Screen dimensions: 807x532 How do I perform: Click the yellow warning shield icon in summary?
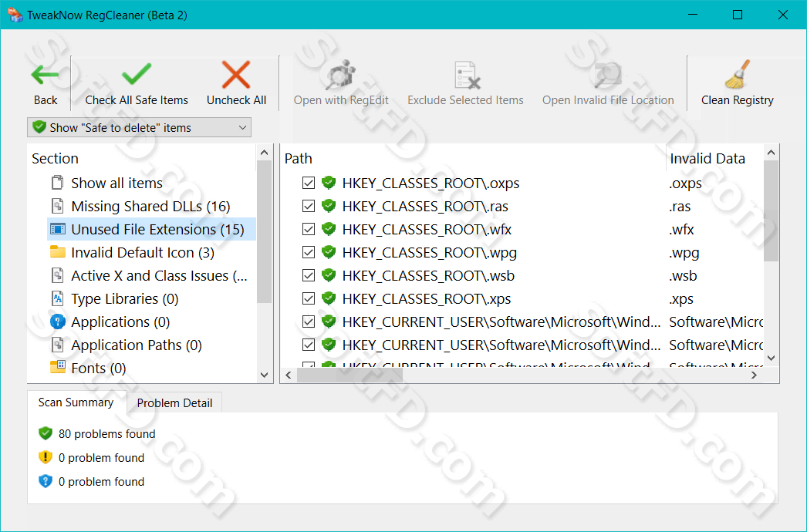46,457
